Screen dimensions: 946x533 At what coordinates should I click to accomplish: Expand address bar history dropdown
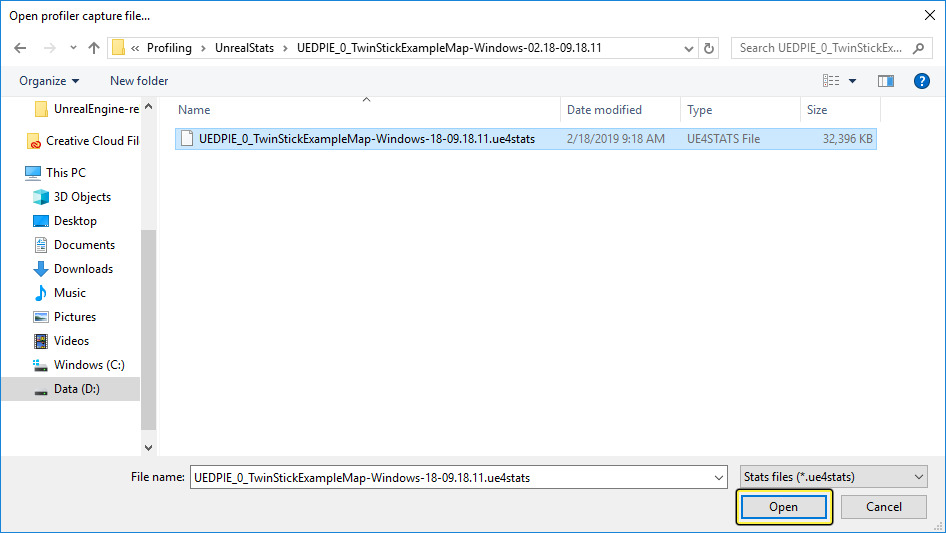click(x=688, y=48)
